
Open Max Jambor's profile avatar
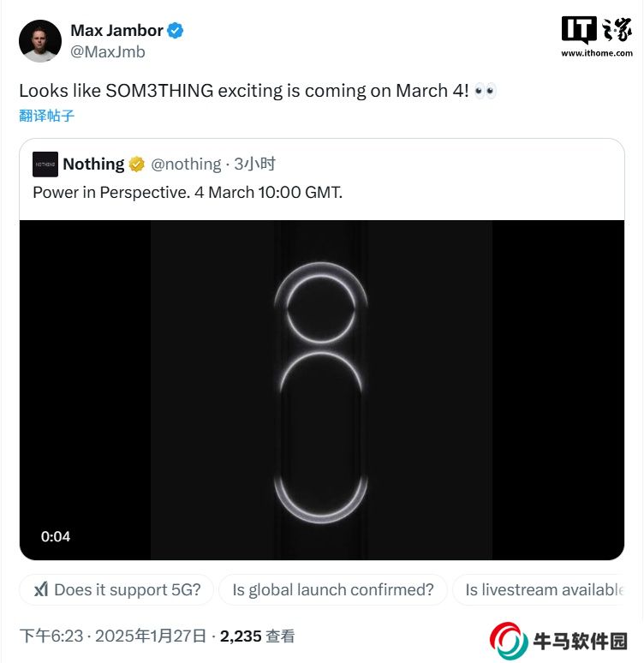[x=40, y=41]
